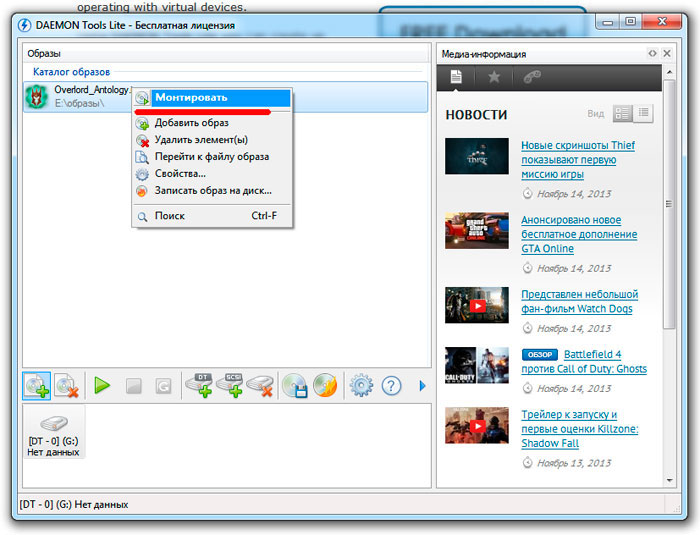The width and height of the screenshot is (700, 535).
Task: Choose Добавить образ menu entry
Action: coord(212,122)
